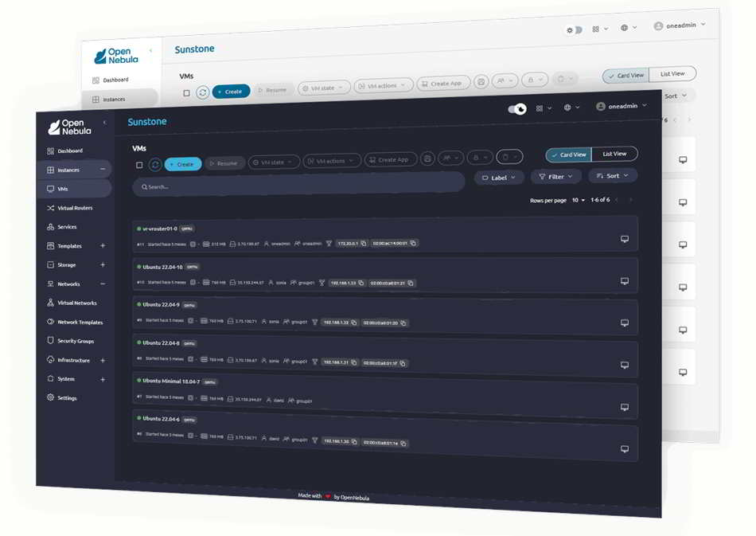Click the Services icon in the sidebar
Image resolution: width=756 pixels, height=536 pixels.
pos(51,227)
